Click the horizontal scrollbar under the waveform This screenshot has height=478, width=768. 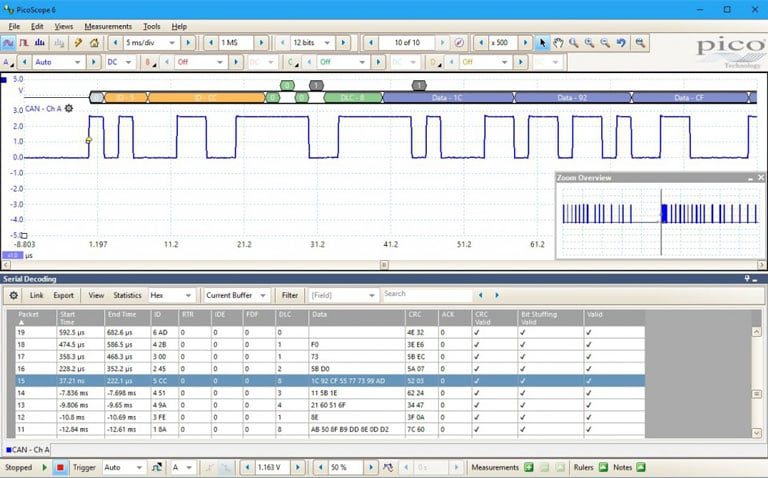(x=384, y=265)
